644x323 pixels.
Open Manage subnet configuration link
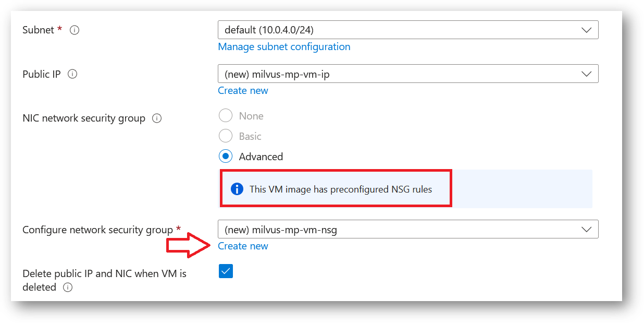(284, 47)
